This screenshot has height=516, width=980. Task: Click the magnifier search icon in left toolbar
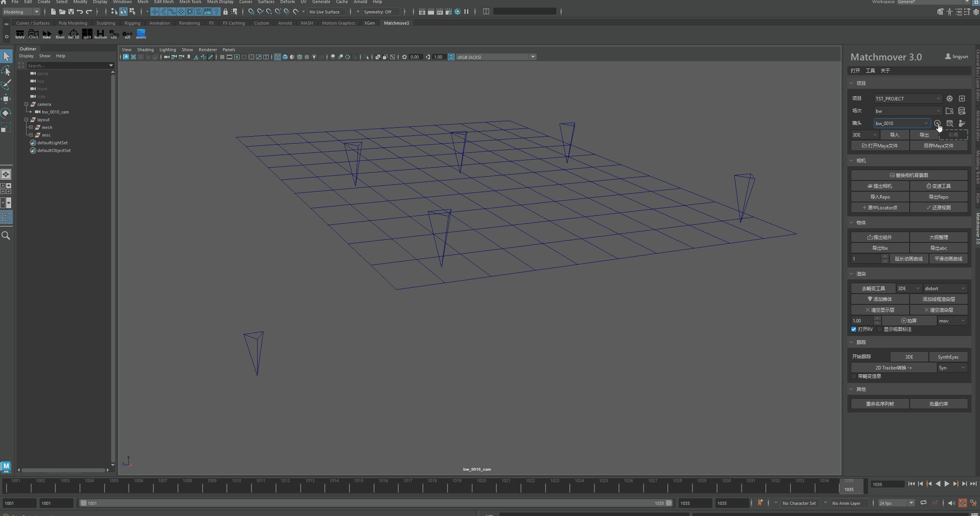pos(6,235)
